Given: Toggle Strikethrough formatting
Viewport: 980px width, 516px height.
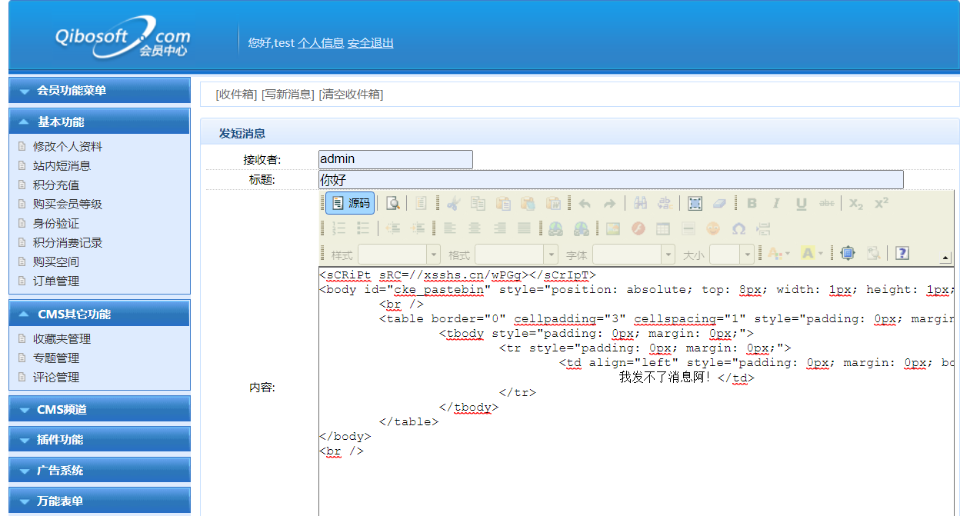Looking at the screenshot, I should point(826,203).
